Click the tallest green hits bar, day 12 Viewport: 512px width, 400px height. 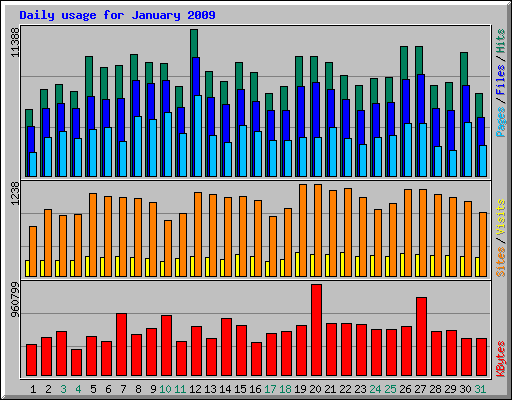[194, 43]
